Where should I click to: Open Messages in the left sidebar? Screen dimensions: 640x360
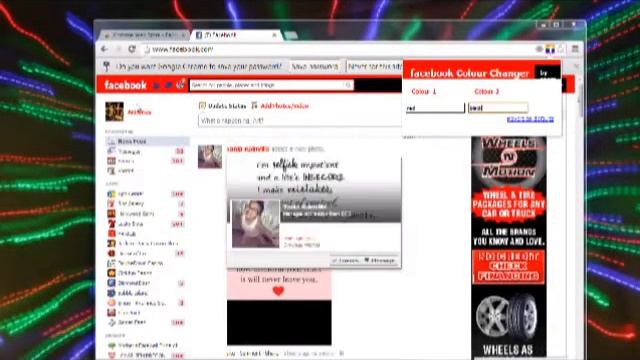(x=146, y=151)
